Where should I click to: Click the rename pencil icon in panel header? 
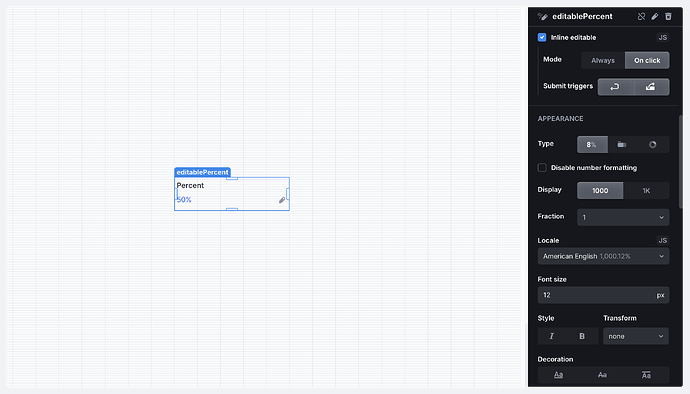pyautogui.click(x=655, y=17)
